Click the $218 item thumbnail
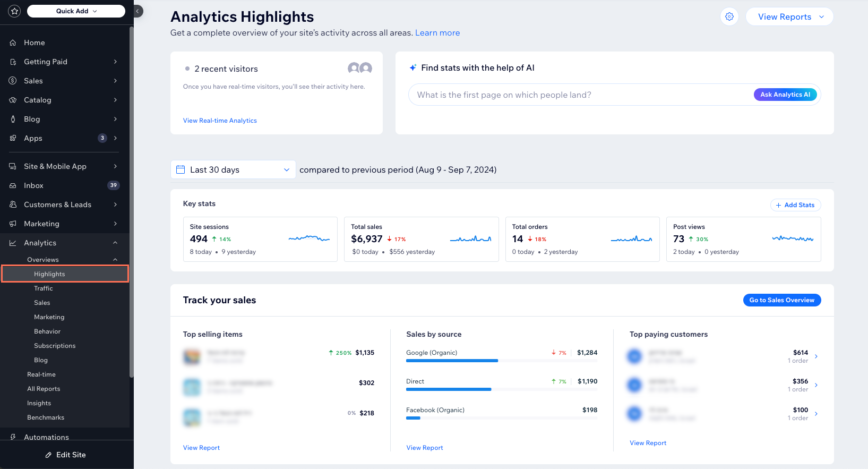The image size is (868, 469). pos(192,417)
